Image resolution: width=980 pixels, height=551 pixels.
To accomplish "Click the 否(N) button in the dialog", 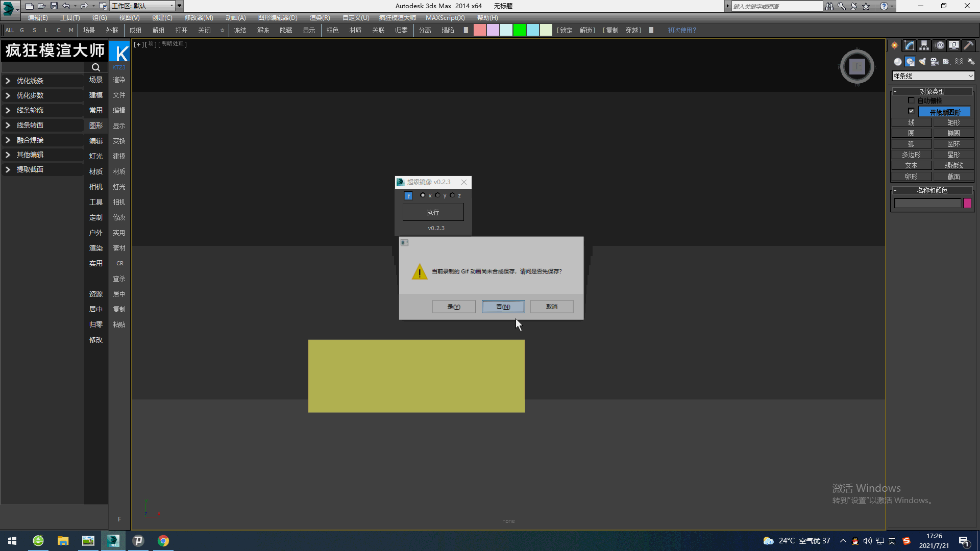I will [x=503, y=307].
